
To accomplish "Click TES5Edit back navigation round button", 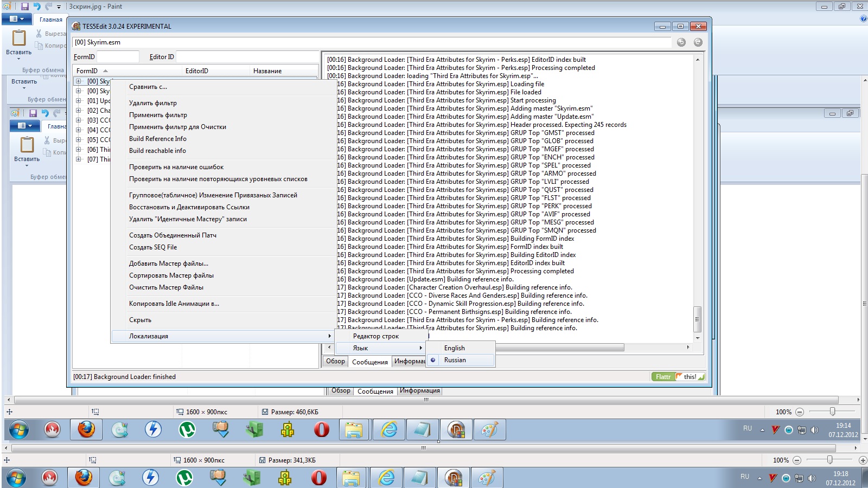I will (x=681, y=42).
